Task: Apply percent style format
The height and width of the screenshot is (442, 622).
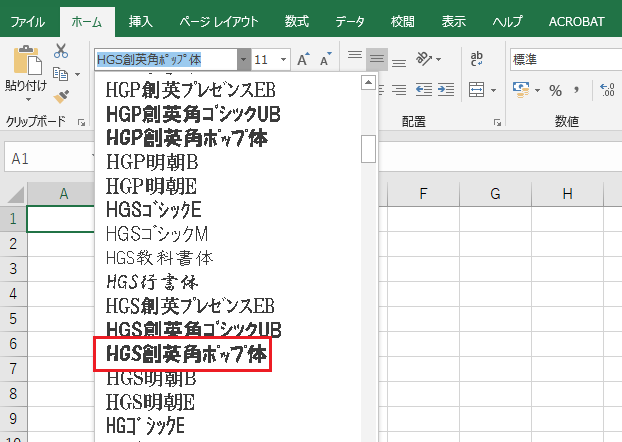Action: tap(555, 90)
